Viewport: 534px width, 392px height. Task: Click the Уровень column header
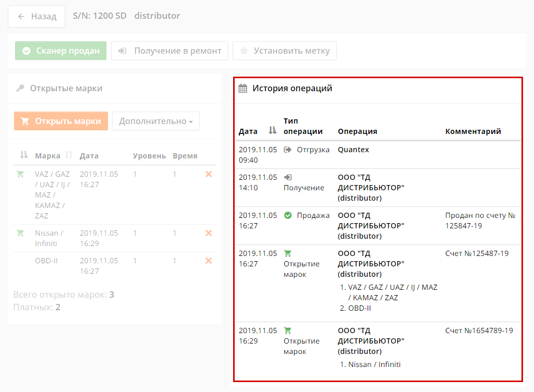click(x=149, y=156)
